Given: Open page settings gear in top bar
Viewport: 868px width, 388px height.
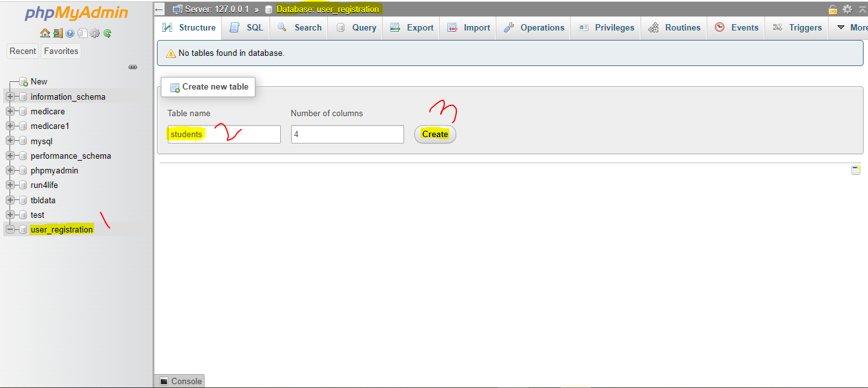Looking at the screenshot, I should (x=847, y=9).
